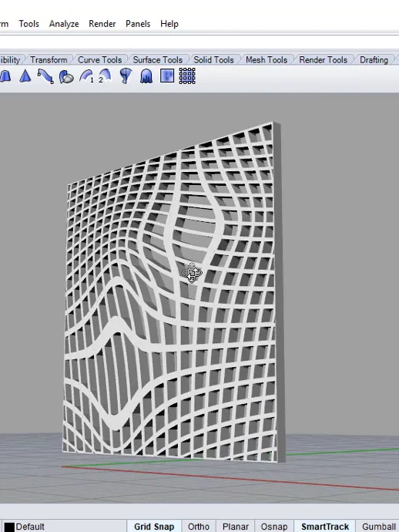
Task: Select the Extrude to point cone tool
Action: click(25, 76)
